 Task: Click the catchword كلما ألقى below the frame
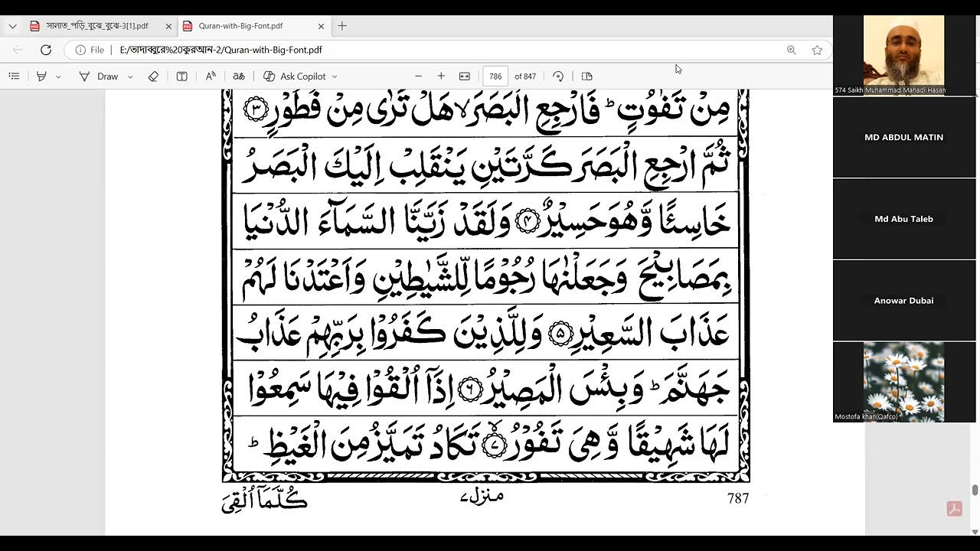pyautogui.click(x=264, y=501)
